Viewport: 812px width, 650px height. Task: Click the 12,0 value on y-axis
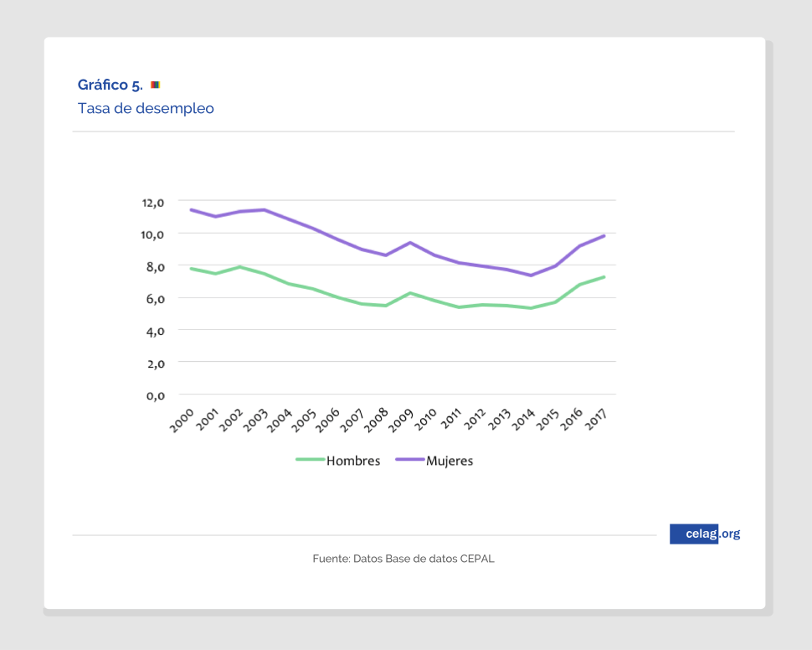[153, 202]
